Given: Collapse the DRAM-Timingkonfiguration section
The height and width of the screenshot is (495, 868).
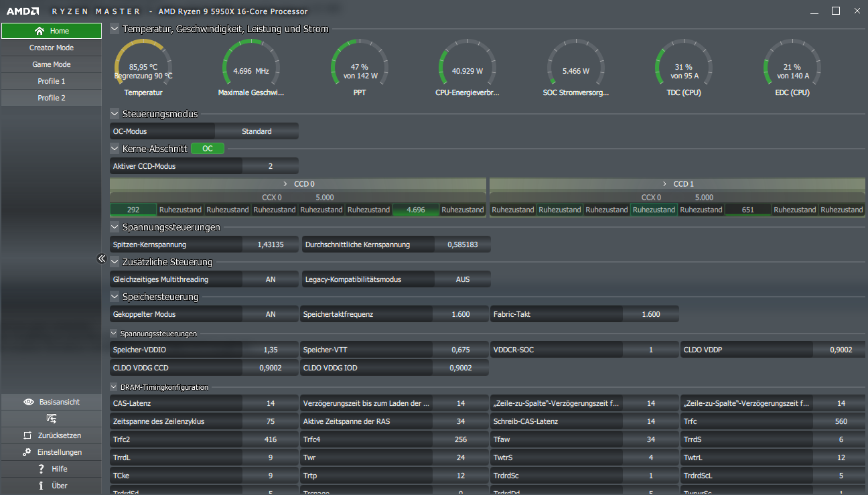Looking at the screenshot, I should click(x=114, y=387).
